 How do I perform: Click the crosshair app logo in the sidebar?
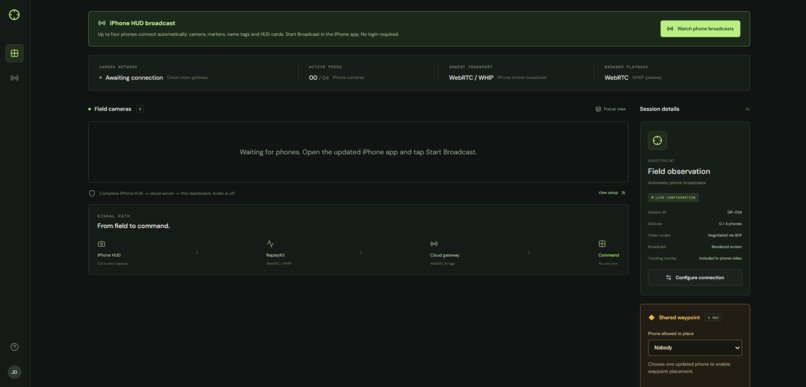(x=14, y=15)
